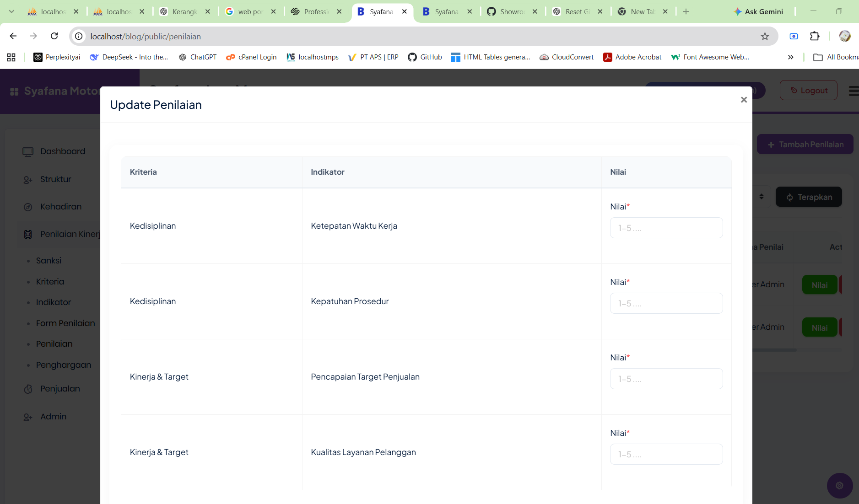Viewport: 859px width, 504px height.
Task: Open the CloudConvert bookmark
Action: 567,57
